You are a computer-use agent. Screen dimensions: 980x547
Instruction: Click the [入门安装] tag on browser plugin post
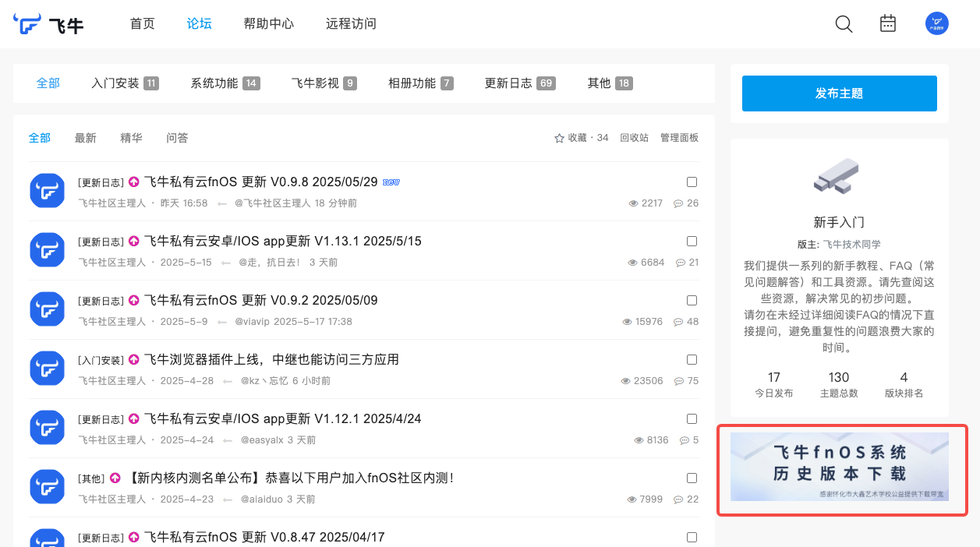(101, 361)
